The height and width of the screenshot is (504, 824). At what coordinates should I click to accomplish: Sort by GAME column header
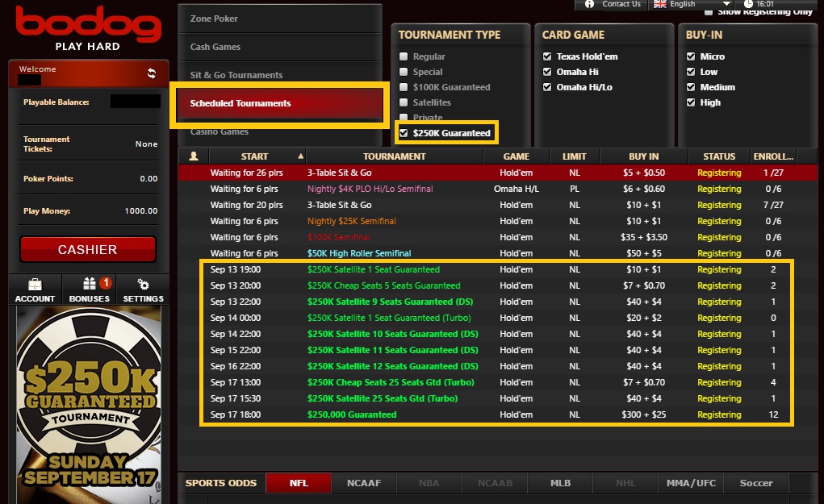click(516, 156)
